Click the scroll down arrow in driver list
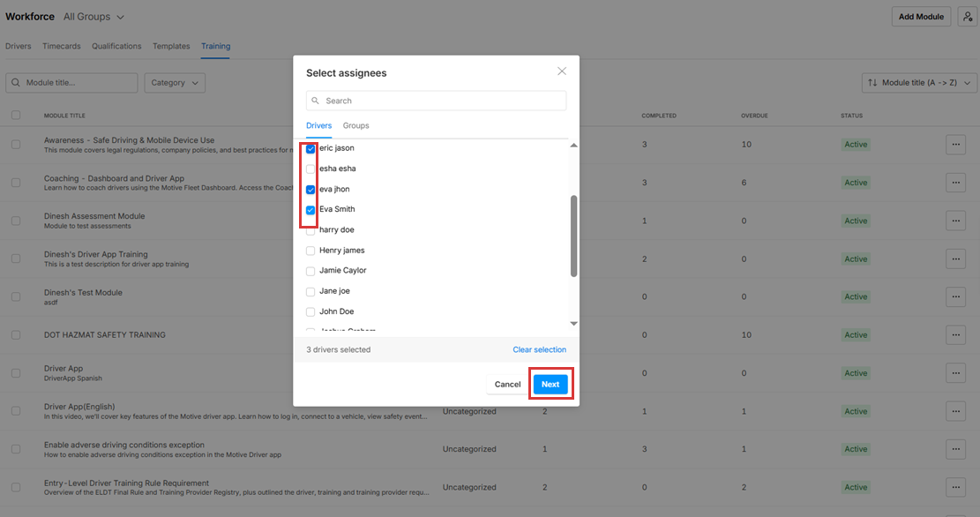The image size is (980, 517). point(573,324)
